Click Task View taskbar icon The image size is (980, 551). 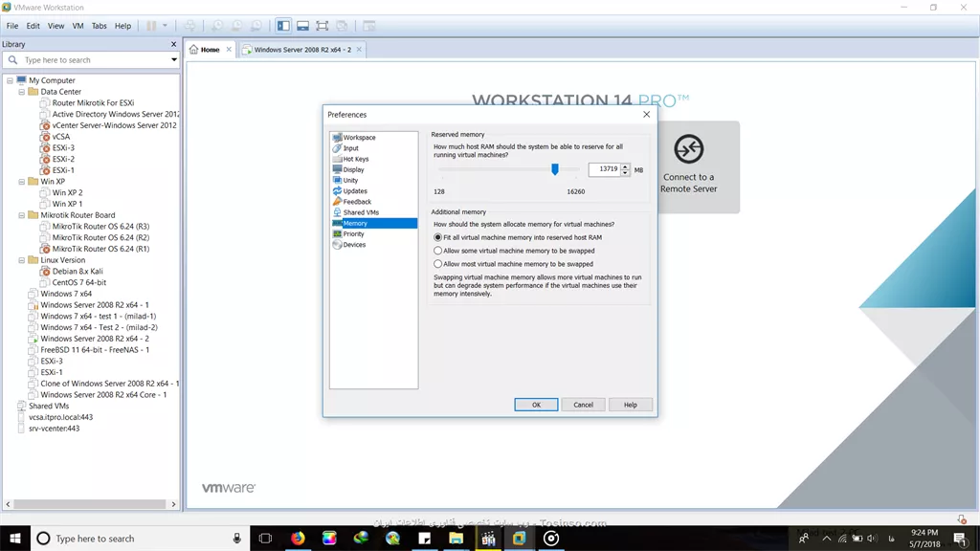pyautogui.click(x=266, y=538)
